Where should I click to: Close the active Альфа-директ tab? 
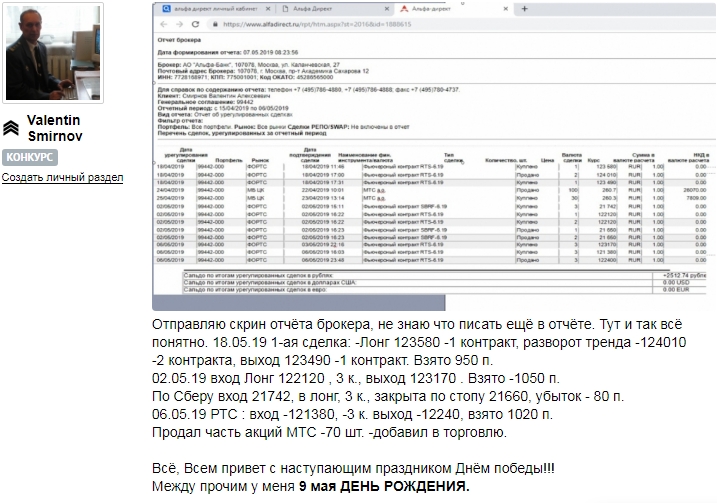click(506, 9)
